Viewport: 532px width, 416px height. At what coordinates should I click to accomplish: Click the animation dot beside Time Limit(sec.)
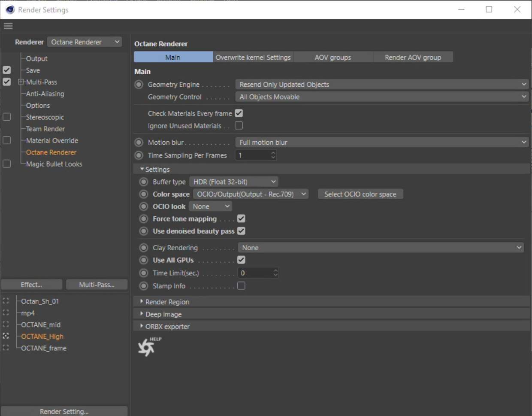144,273
